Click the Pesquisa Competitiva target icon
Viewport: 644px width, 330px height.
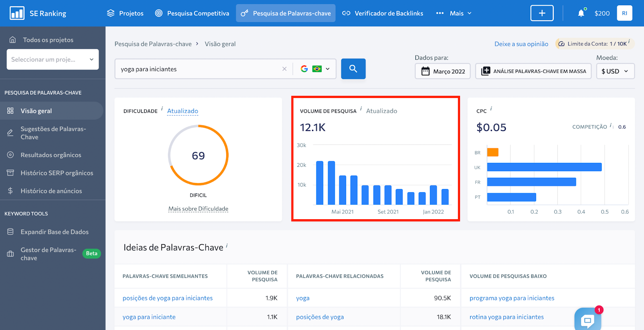tap(159, 13)
